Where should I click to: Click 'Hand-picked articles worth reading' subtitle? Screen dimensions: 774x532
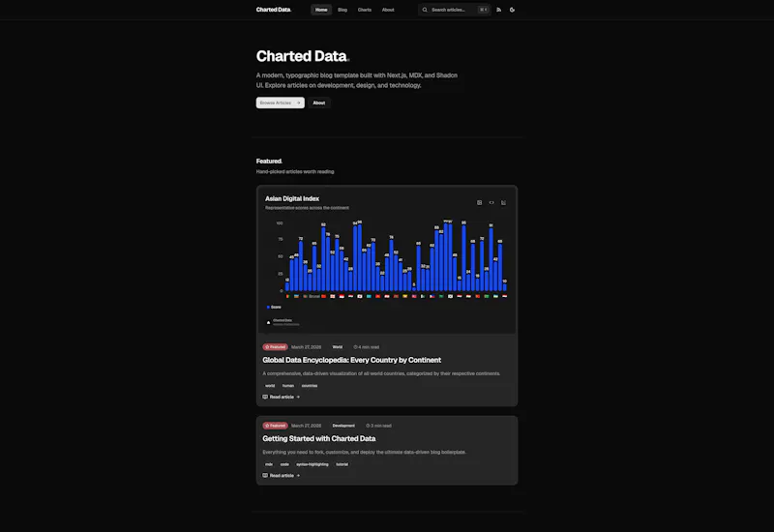[x=295, y=172]
